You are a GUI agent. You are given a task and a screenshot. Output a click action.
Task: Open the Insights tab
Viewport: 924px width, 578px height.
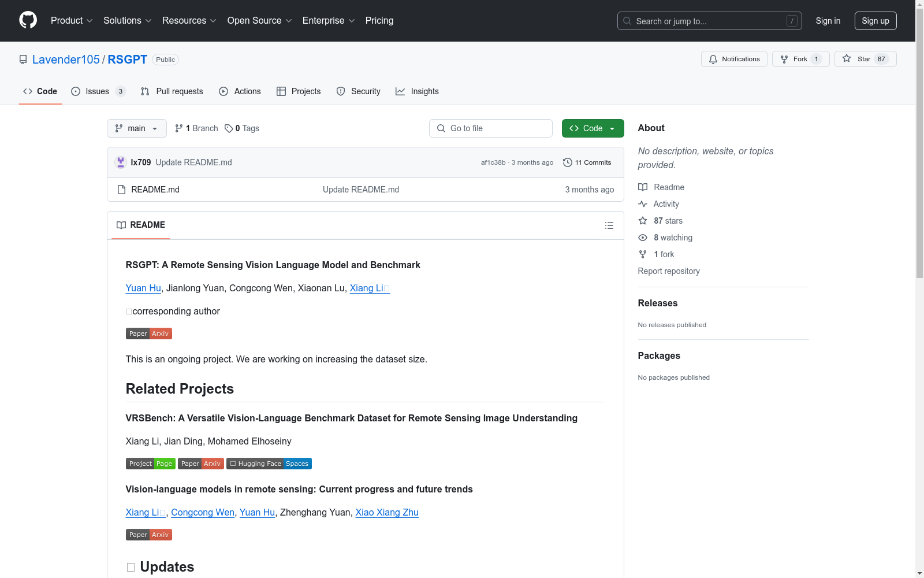click(417, 91)
